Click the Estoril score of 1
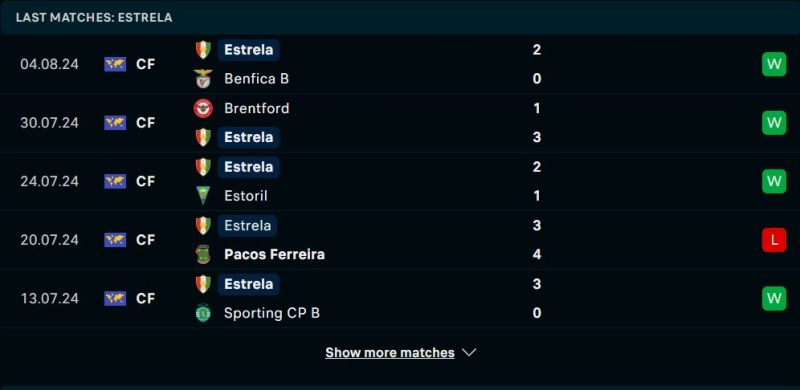 (537, 196)
